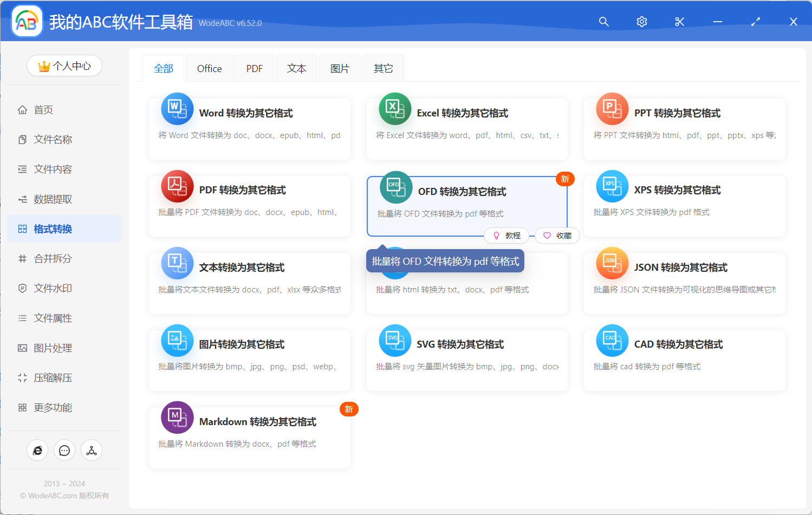Viewport: 812px width, 515px height.
Task: Click the share network icon in the sidebar footer
Action: click(91, 450)
